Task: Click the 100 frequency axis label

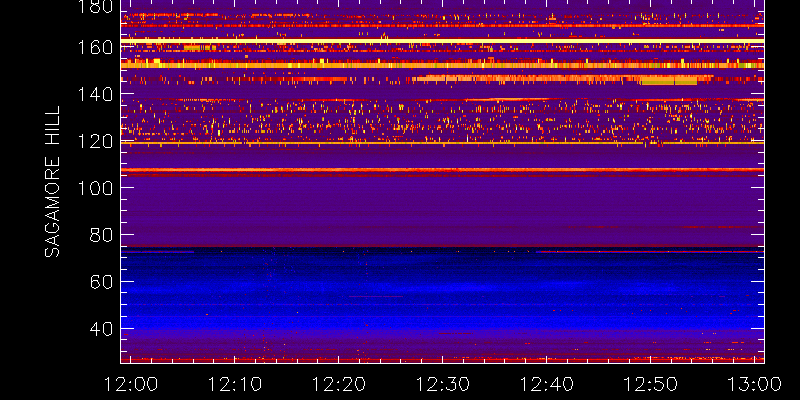Action: click(95, 188)
